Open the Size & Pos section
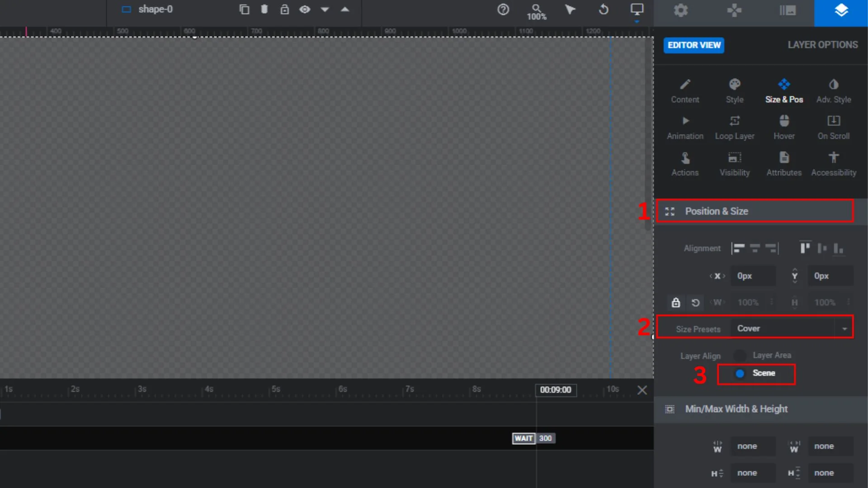This screenshot has width=868, height=488. click(784, 91)
